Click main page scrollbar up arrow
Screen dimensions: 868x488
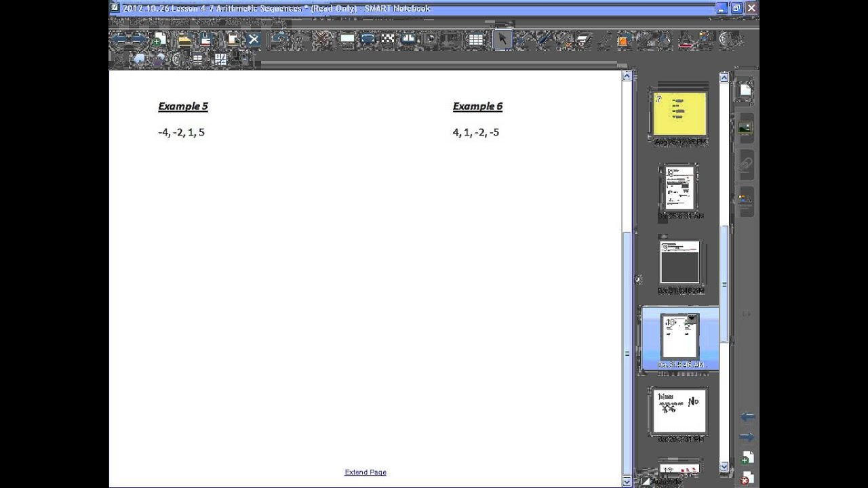pyautogui.click(x=627, y=77)
